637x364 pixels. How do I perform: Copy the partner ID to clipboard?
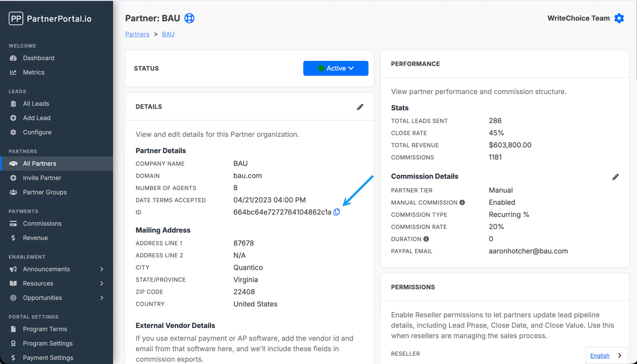[337, 212]
